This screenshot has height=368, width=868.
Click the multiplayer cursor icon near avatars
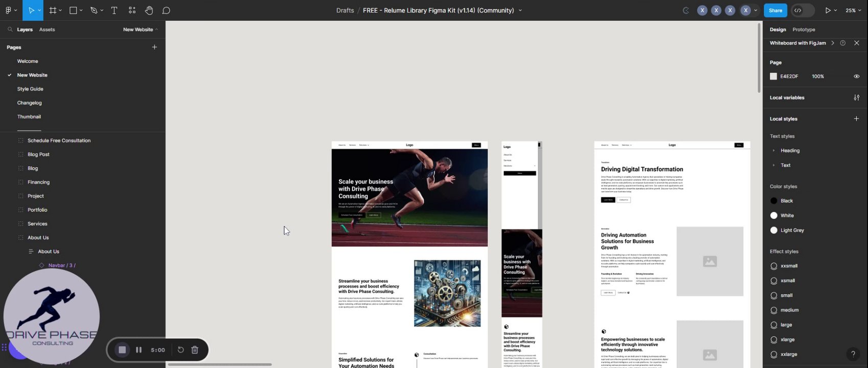point(686,10)
